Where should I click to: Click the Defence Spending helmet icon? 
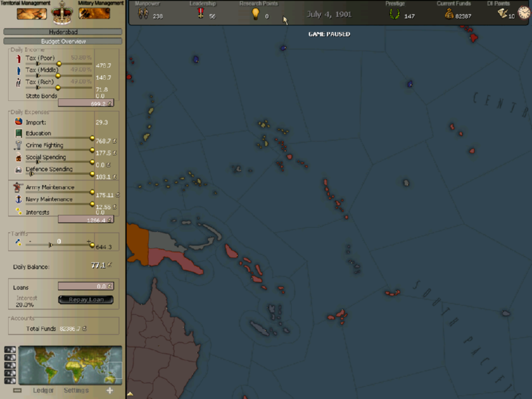click(x=19, y=170)
